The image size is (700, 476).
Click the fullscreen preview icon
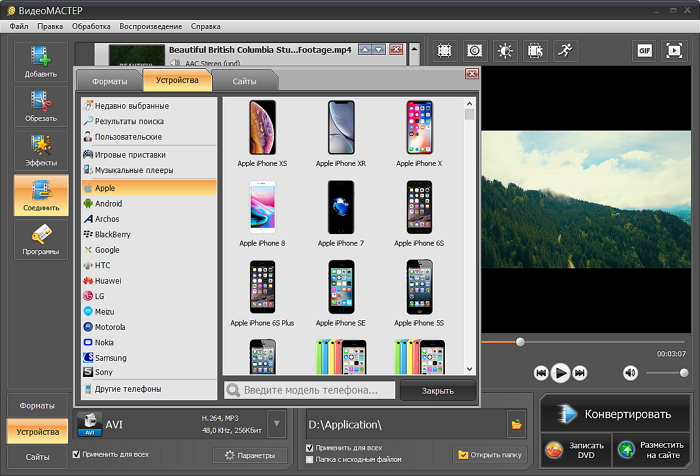tap(672, 49)
